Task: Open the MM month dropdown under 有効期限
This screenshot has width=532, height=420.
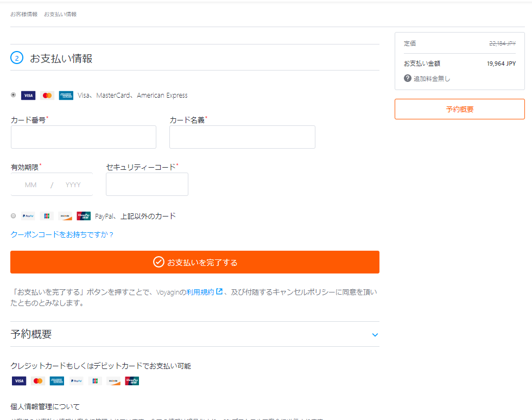Action: (31, 184)
